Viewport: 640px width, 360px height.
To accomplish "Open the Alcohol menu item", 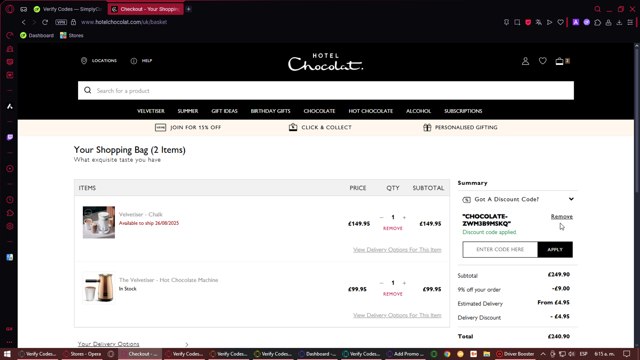I will (x=418, y=111).
